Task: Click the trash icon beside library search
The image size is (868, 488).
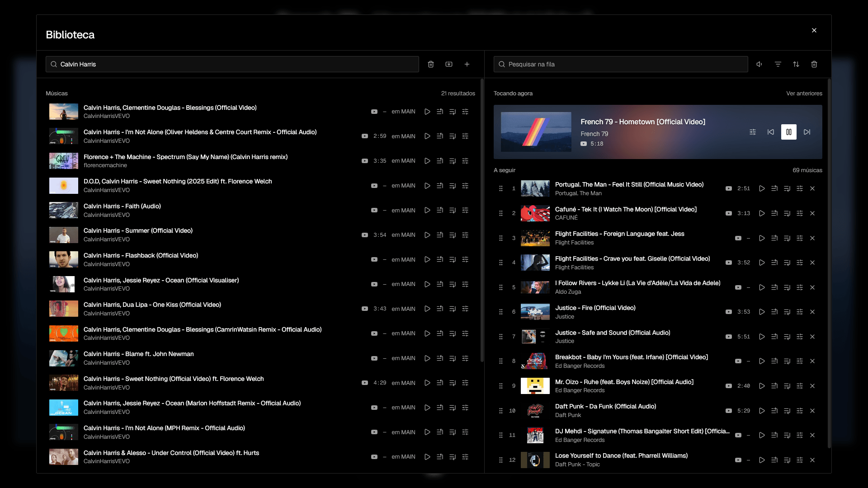Action: (x=431, y=64)
